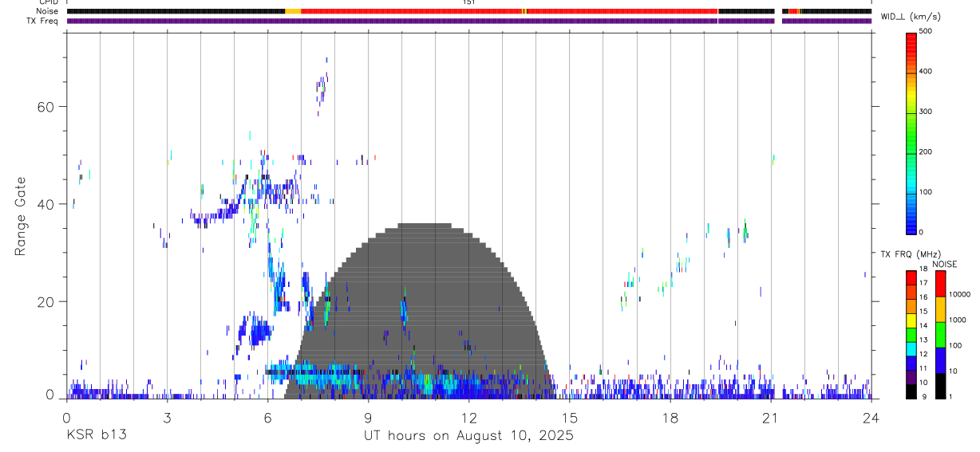Click the "15" tick on UT hours axis
This screenshot has width=980, height=452.
click(x=569, y=418)
